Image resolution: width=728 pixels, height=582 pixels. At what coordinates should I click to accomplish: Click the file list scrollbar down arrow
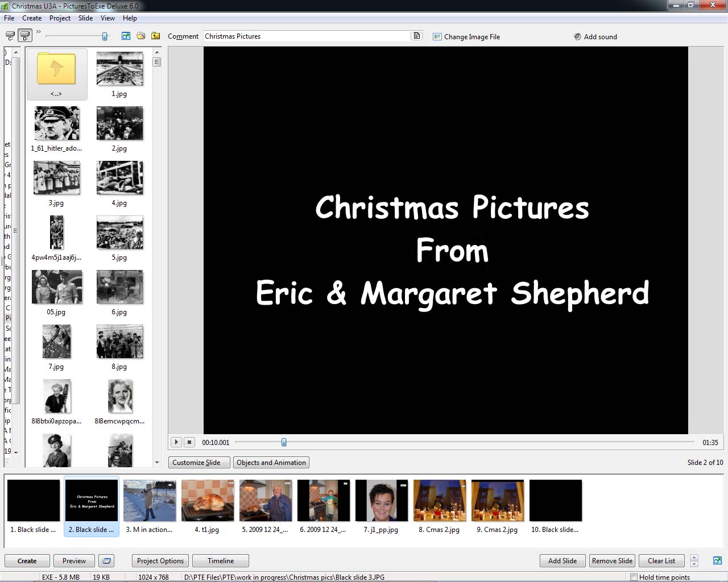pyautogui.click(x=156, y=463)
